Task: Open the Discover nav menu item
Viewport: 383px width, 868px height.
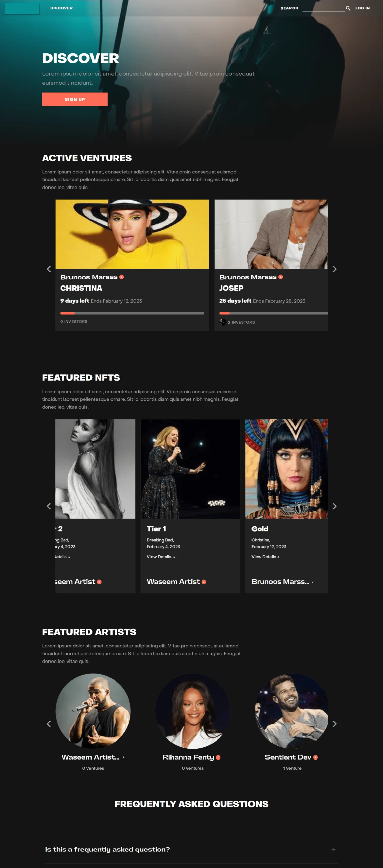Action: 61,8
